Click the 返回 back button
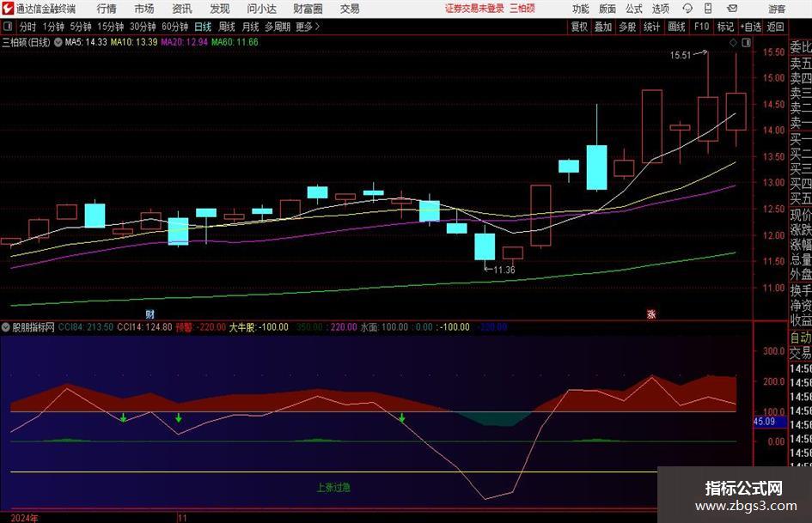 pos(775,27)
